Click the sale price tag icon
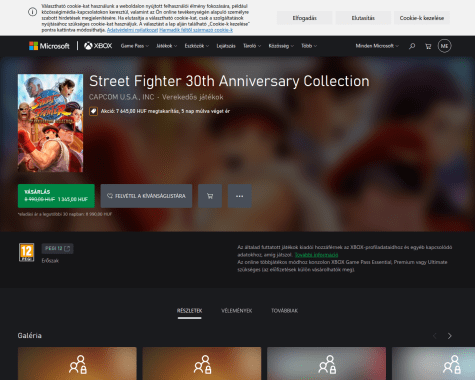Viewport: 475px width, 380px height. point(93,111)
